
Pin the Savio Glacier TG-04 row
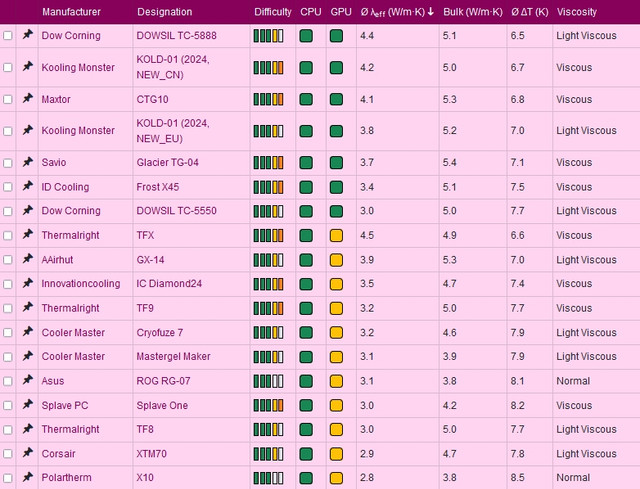27,162
